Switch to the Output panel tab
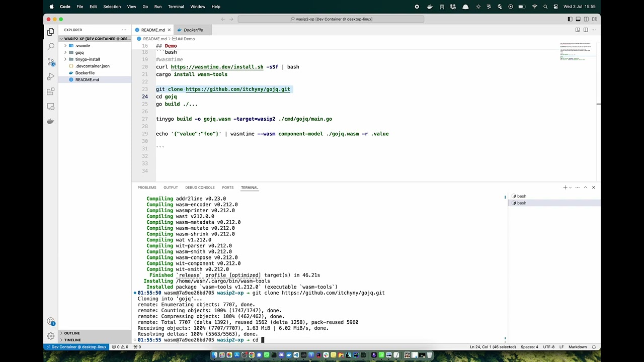Viewport: 644px width, 362px height. click(x=171, y=188)
